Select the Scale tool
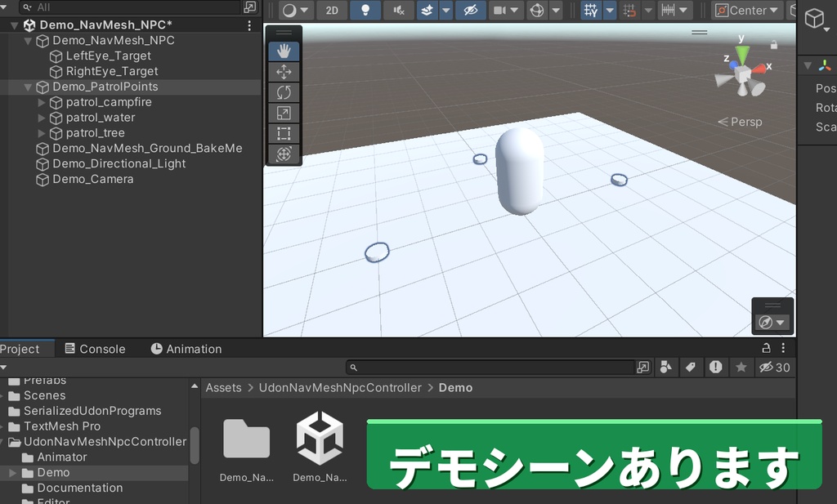Image resolution: width=837 pixels, height=504 pixels. tap(284, 113)
